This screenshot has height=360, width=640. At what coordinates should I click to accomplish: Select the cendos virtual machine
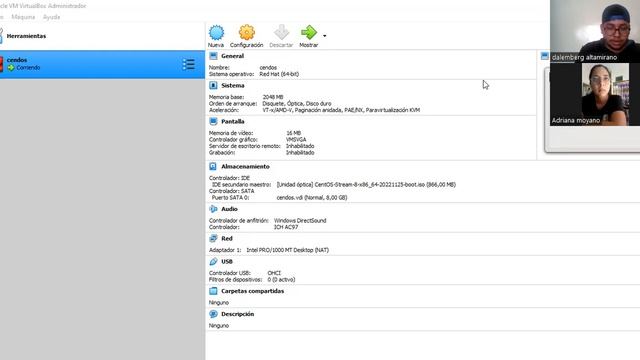(x=102, y=64)
